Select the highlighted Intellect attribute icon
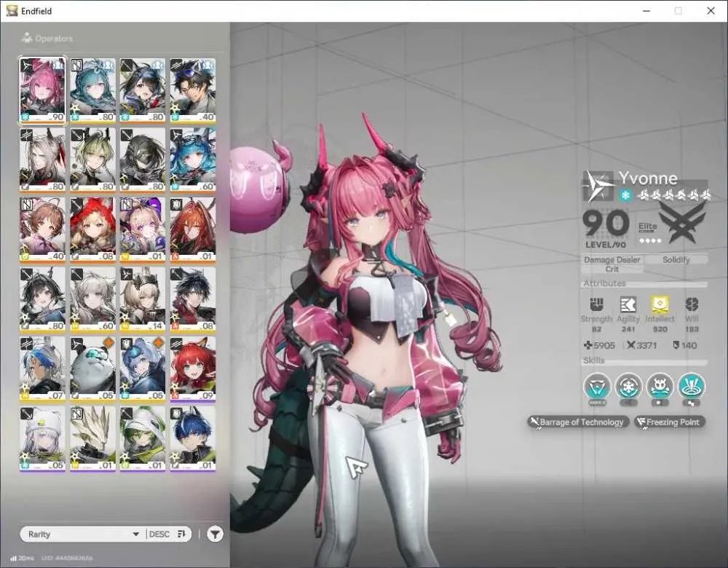Screen dimensions: 728x568 click(x=660, y=304)
